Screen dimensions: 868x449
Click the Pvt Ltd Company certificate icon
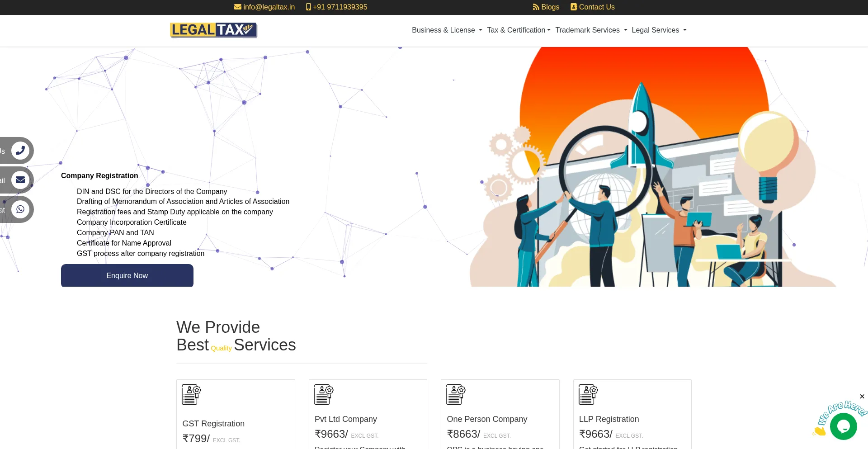tap(324, 394)
